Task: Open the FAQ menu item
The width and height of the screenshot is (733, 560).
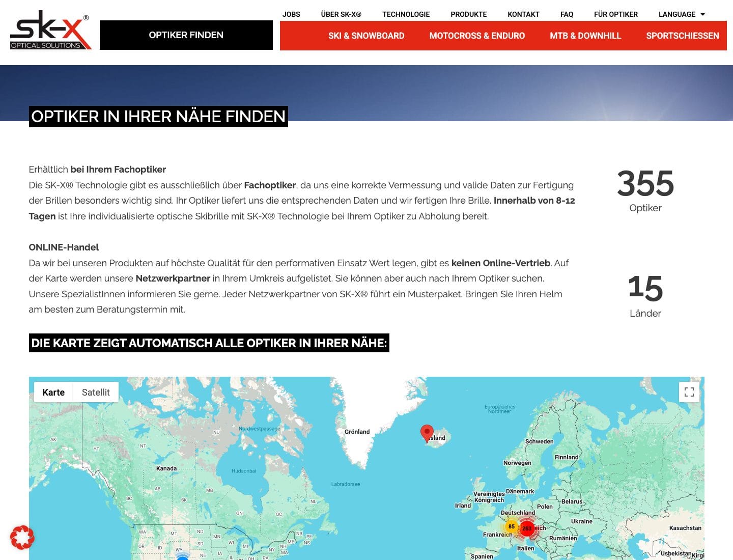Action: 567,14
